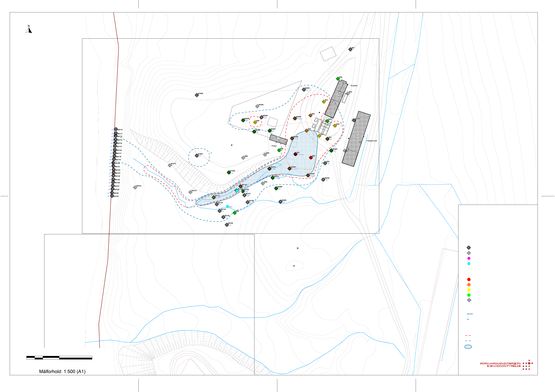Click the orange dot in legend
555x392 pixels.
[469, 285]
